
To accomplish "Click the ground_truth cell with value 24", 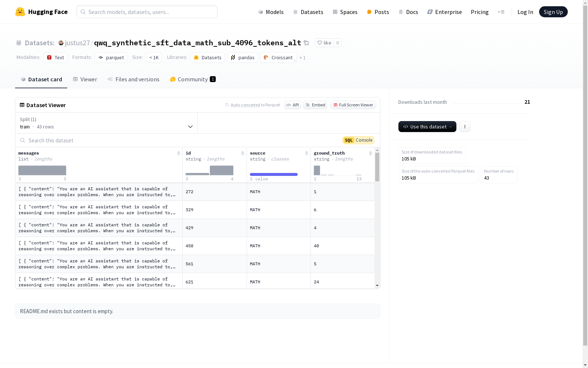I will (x=343, y=281).
